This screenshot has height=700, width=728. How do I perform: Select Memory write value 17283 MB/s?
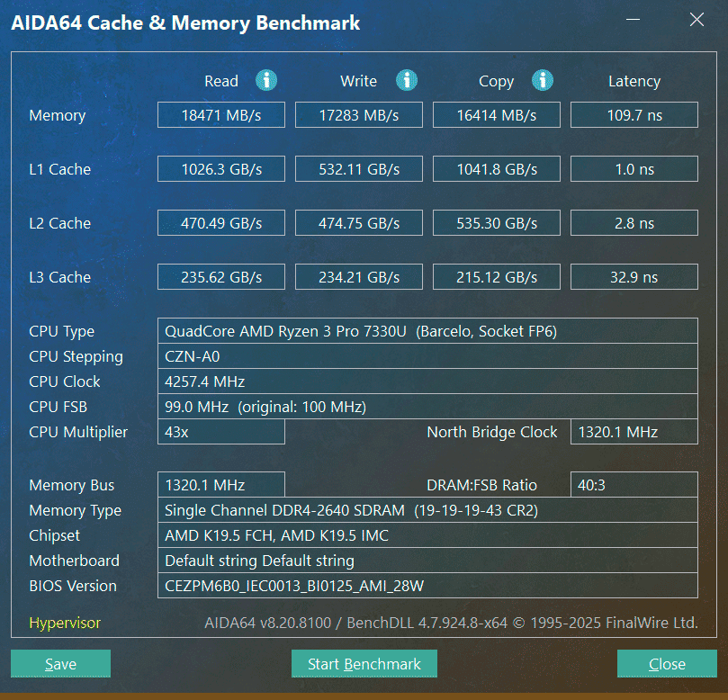[x=359, y=114]
